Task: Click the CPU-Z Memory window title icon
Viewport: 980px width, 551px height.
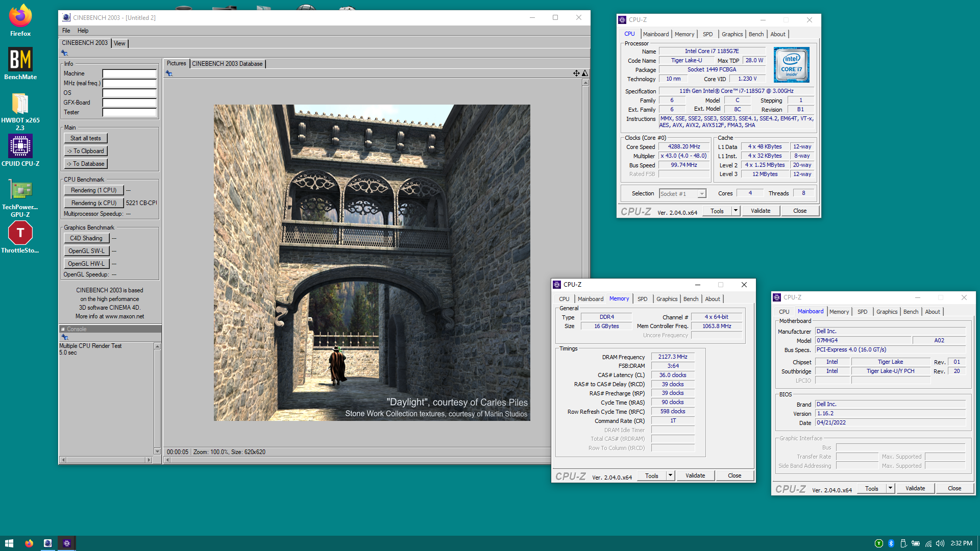Action: pyautogui.click(x=557, y=285)
